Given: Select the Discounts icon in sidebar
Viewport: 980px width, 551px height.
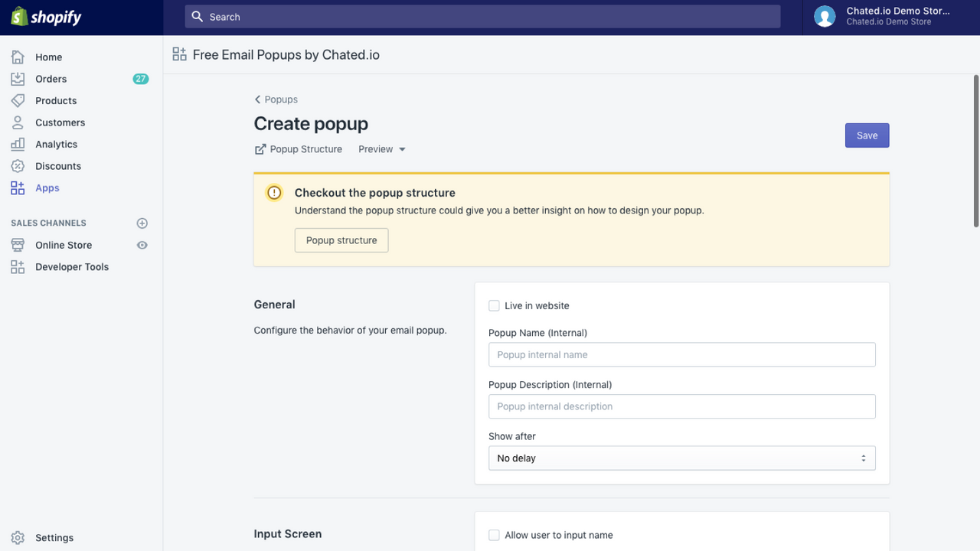Looking at the screenshot, I should click(17, 165).
